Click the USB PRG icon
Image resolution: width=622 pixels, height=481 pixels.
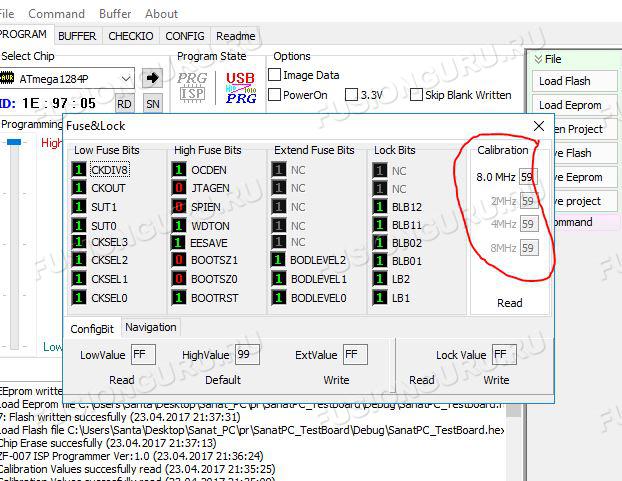pyautogui.click(x=240, y=86)
